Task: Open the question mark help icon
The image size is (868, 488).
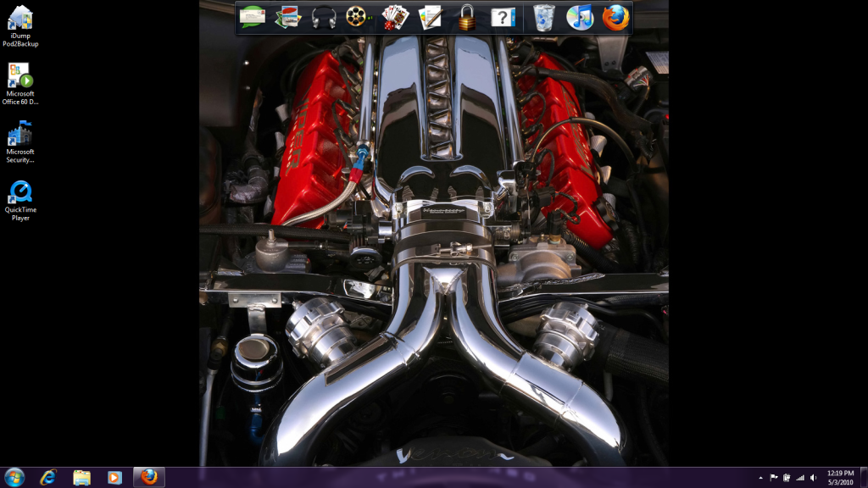Action: click(503, 17)
